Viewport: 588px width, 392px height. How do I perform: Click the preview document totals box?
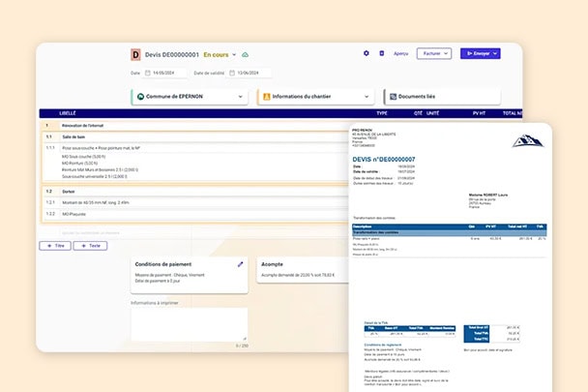[491, 333]
